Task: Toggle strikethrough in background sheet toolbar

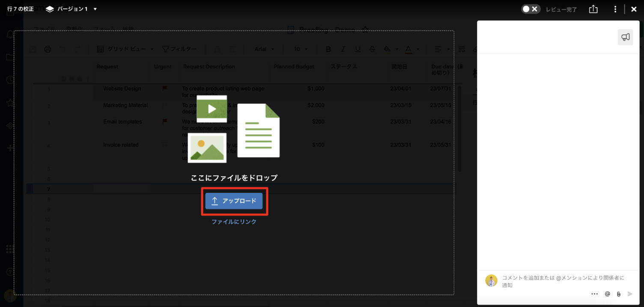Action: coord(372,49)
